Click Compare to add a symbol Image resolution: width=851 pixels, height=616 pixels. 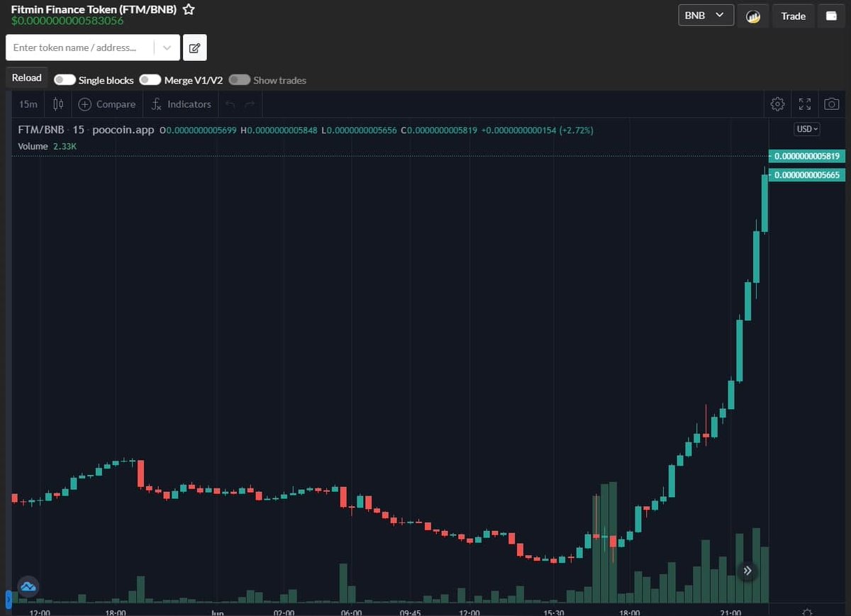[107, 104]
